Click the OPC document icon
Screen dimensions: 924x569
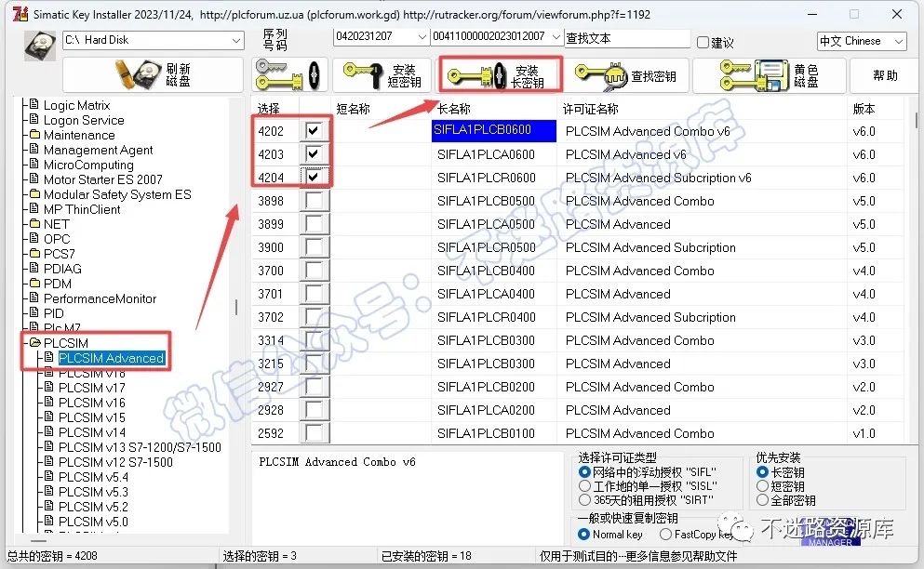(x=34, y=238)
